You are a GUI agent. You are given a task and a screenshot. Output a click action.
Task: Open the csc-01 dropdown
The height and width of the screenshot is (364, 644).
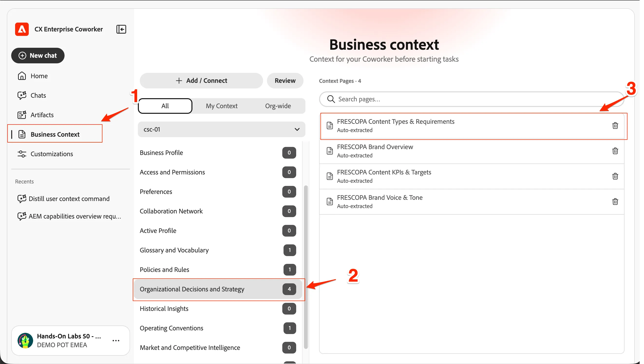click(x=221, y=129)
